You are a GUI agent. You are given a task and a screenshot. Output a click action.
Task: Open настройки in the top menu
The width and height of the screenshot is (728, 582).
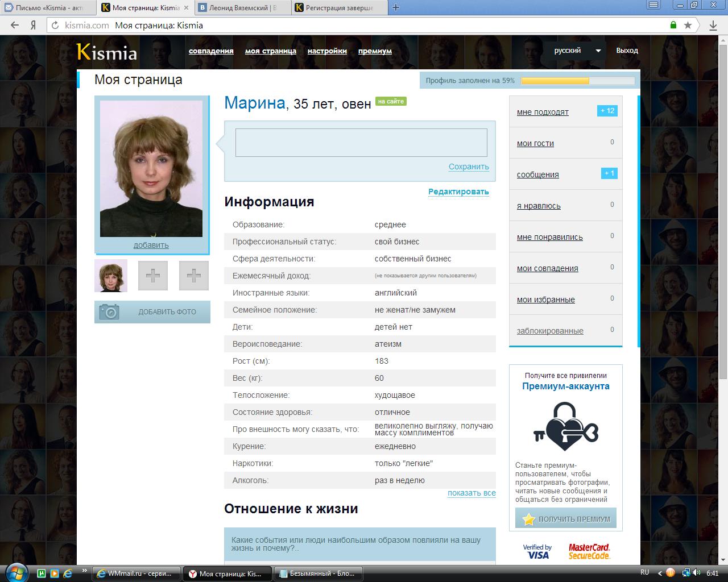pyautogui.click(x=327, y=51)
